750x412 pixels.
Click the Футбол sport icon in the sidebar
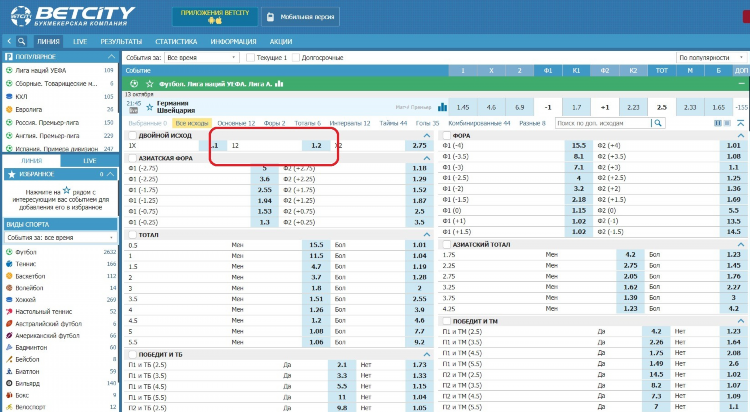point(9,252)
